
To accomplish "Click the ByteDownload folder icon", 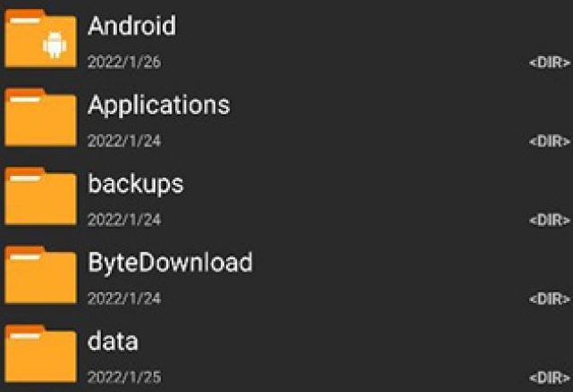I will click(x=40, y=274).
